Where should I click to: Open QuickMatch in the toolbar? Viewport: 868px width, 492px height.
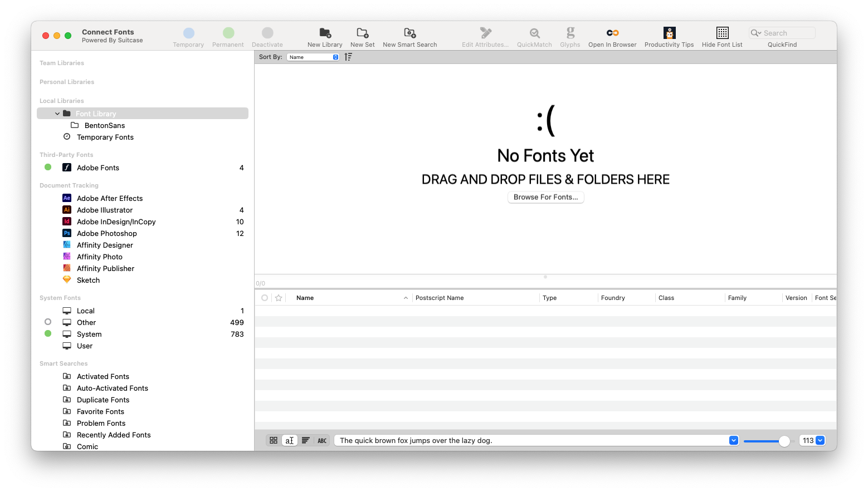(534, 36)
